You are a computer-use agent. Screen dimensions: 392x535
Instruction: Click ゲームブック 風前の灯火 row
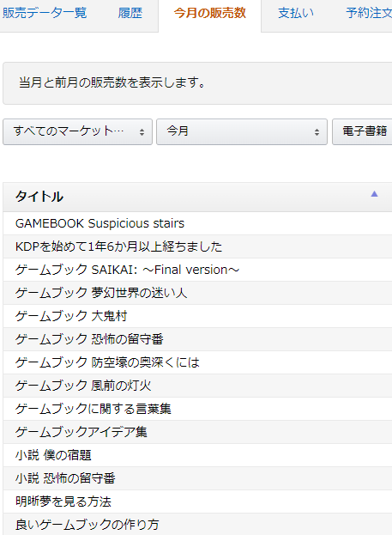197,386
